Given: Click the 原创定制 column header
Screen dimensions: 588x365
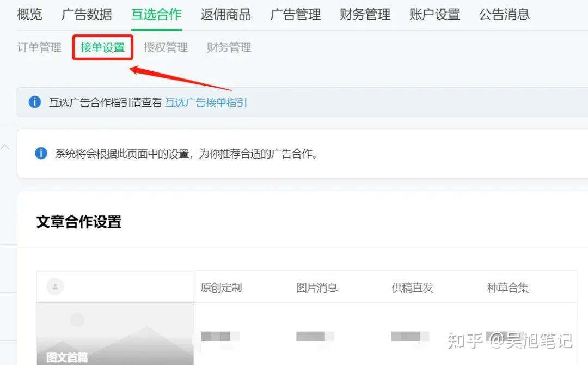Looking at the screenshot, I should click(x=221, y=288).
